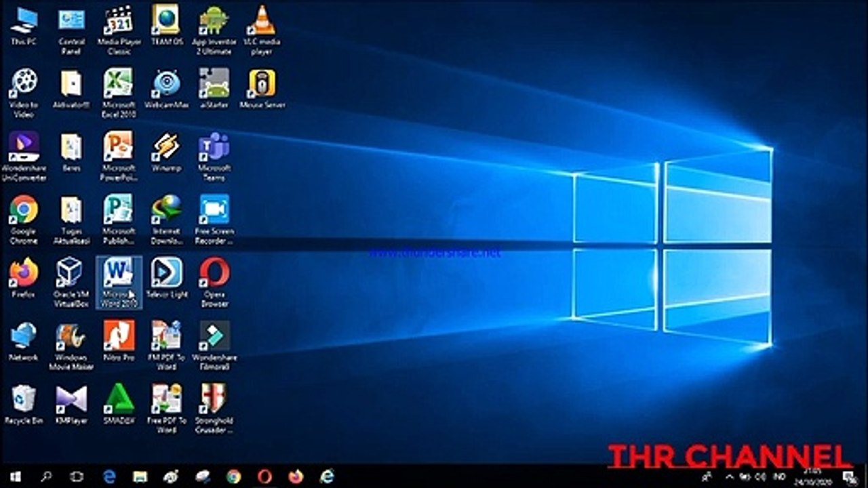This screenshot has width=868, height=488.
Task: Click the TEAM OS desktop shortcut
Action: pos(166,26)
